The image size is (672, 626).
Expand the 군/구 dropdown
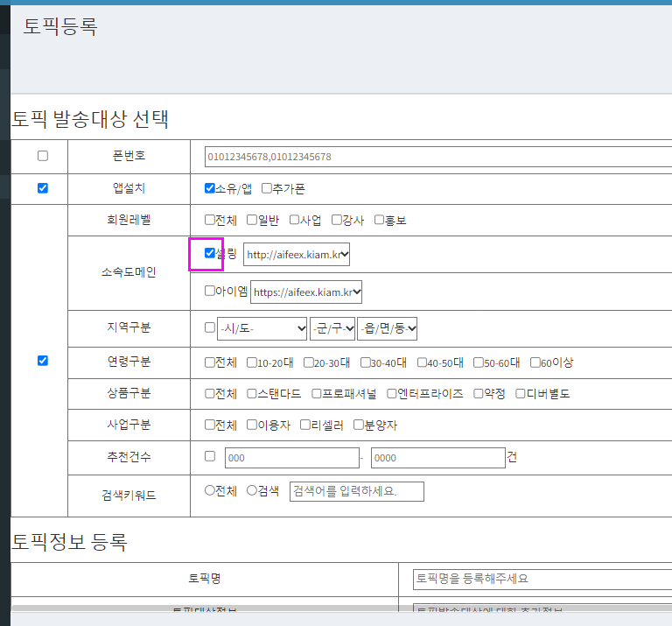(332, 328)
